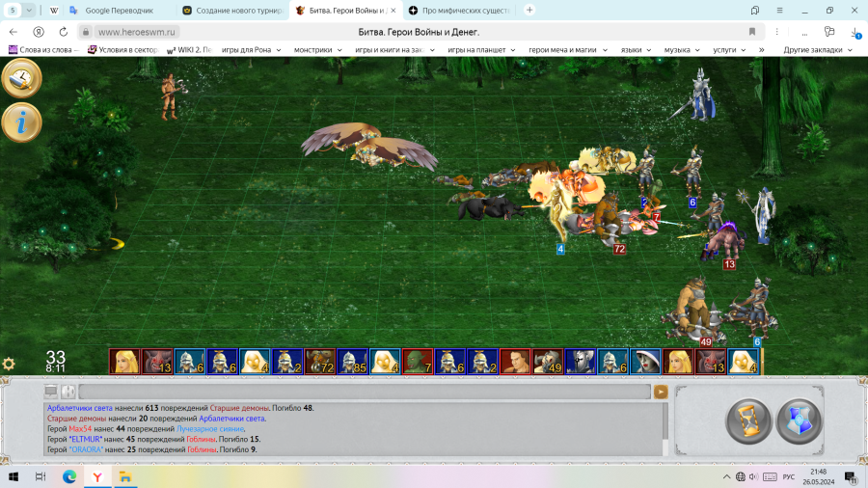Viewport: 868px width, 488px height.
Task: Click the barbarian hero on the battlefield
Action: 171,96
